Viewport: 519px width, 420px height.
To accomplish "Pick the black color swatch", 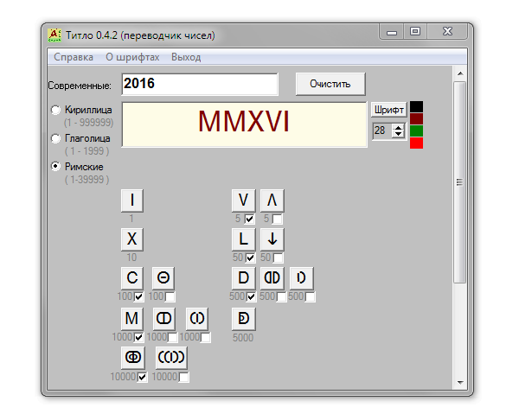I will [x=416, y=107].
